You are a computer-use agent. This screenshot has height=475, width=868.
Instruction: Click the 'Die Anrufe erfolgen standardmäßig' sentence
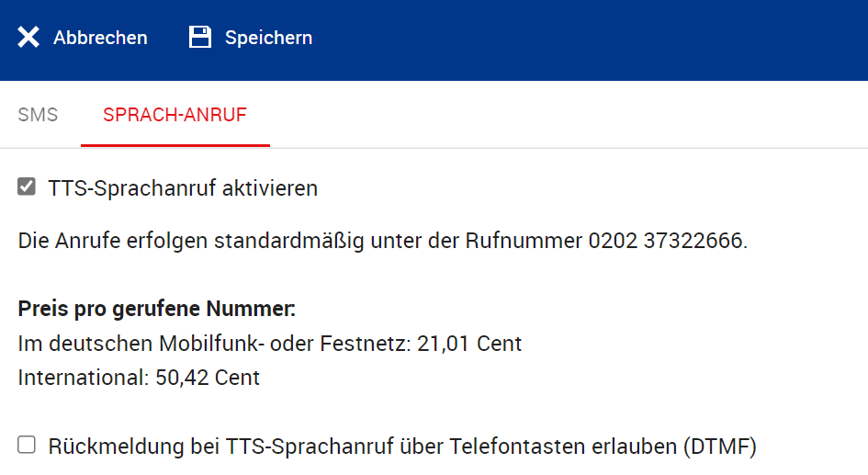[382, 241]
